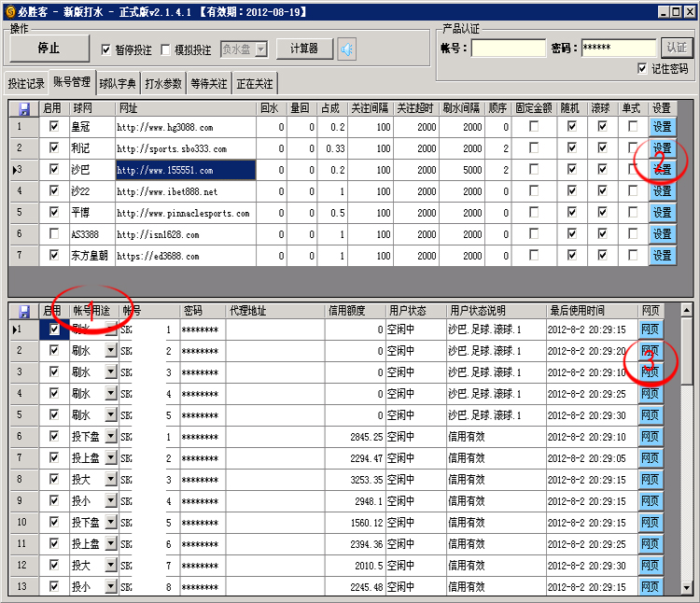Uncheck the 记住密码 checkbox
Image resolution: width=700 pixels, height=603 pixels.
[641, 68]
